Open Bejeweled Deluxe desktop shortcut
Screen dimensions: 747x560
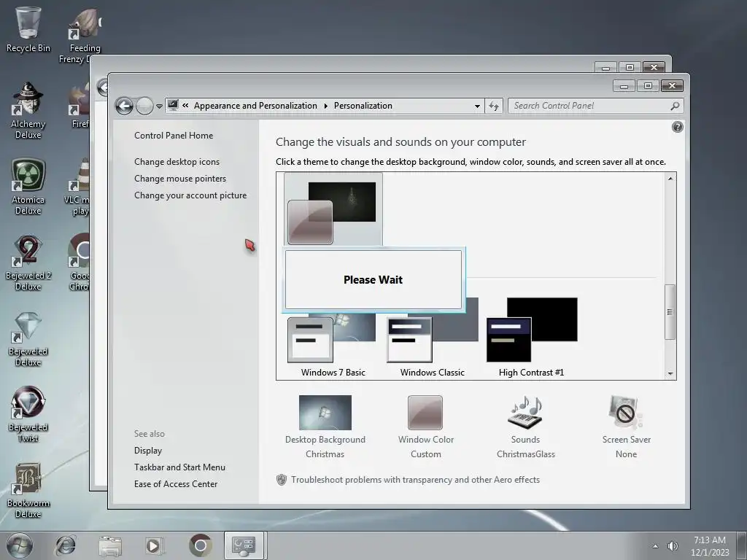click(28, 339)
